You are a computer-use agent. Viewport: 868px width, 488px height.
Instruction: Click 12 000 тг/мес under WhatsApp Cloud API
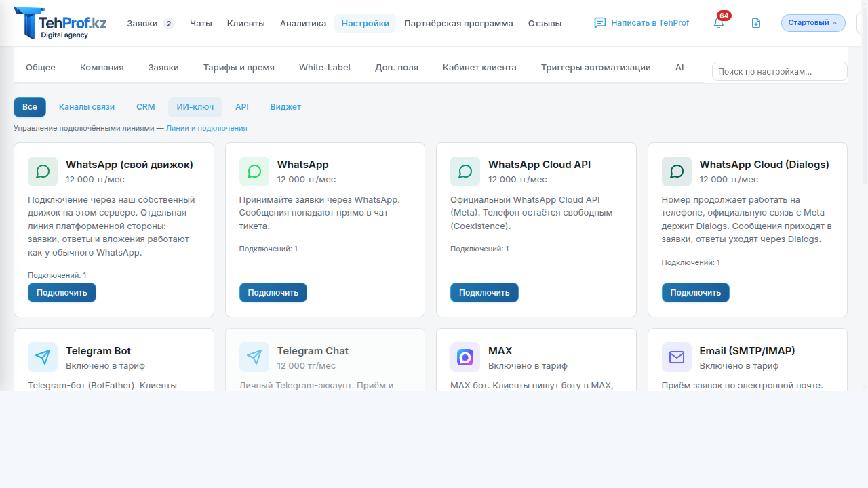pos(517,180)
